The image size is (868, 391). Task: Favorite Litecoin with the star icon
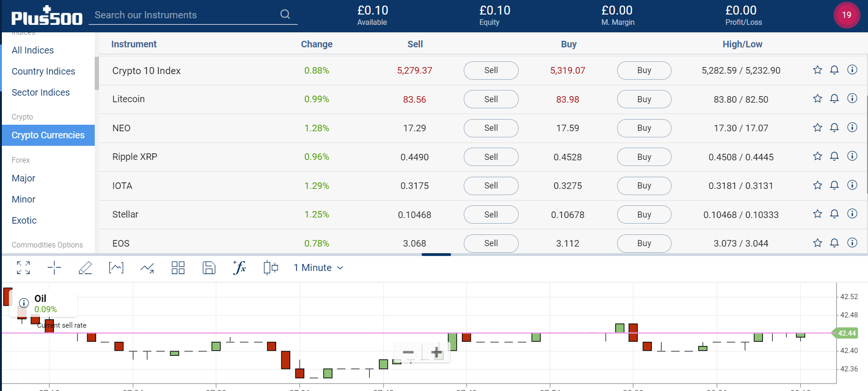point(817,98)
